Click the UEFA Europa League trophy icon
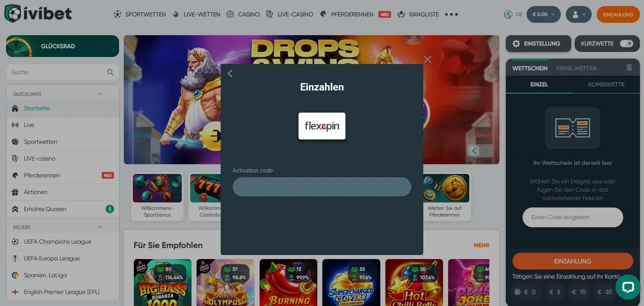 (15, 258)
